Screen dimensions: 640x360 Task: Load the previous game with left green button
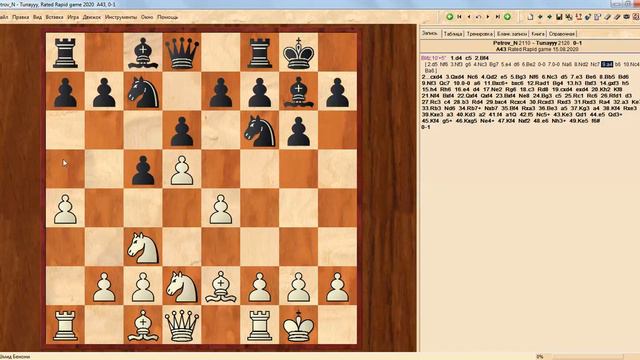(x=450, y=17)
